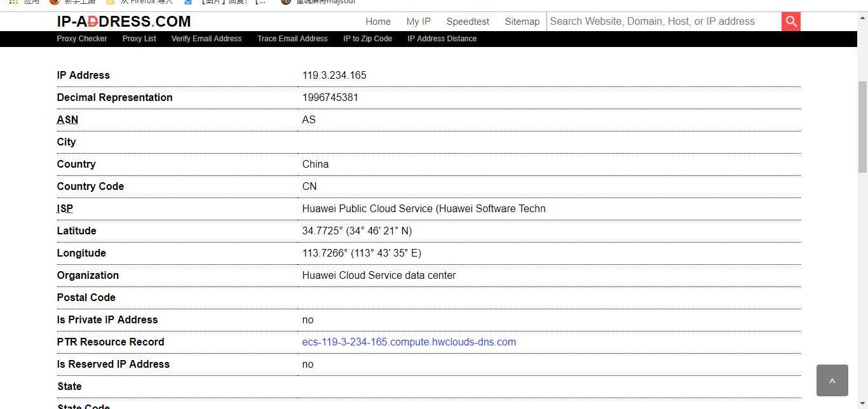The image size is (868, 409).
Task: Go to the My IP page
Action: [x=419, y=22]
